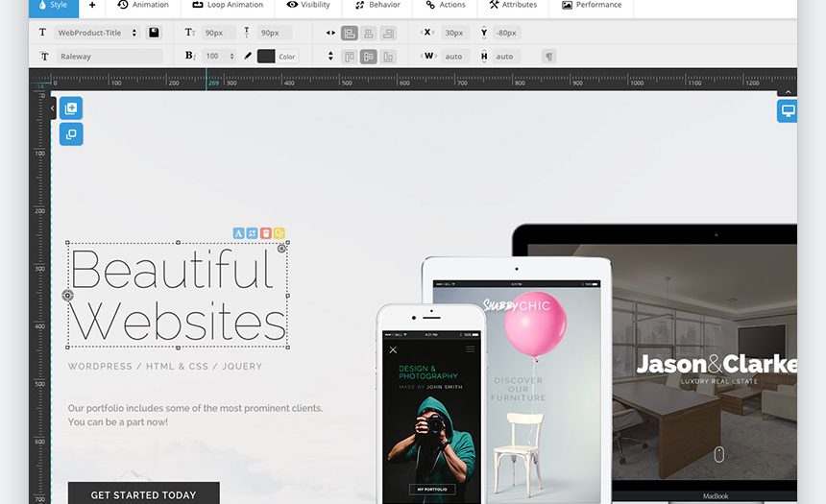Collapse the left panel arrow handle
Viewport: 826px width, 504px height.
point(53,108)
